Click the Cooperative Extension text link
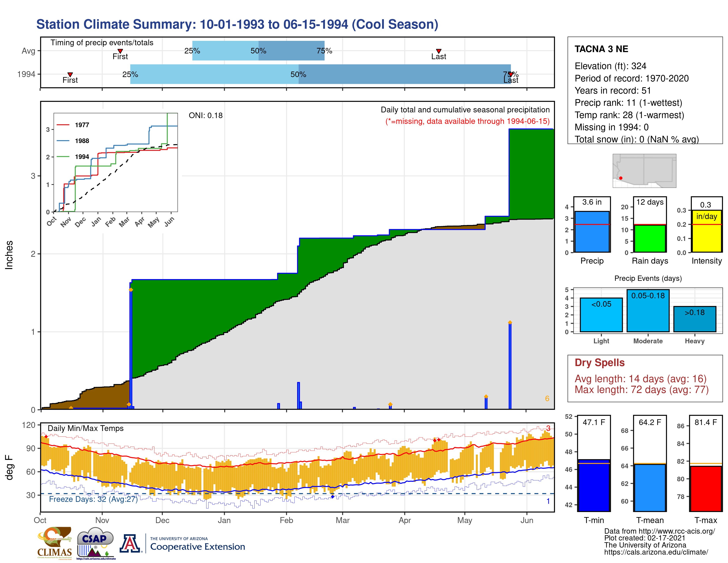 pos(197,547)
